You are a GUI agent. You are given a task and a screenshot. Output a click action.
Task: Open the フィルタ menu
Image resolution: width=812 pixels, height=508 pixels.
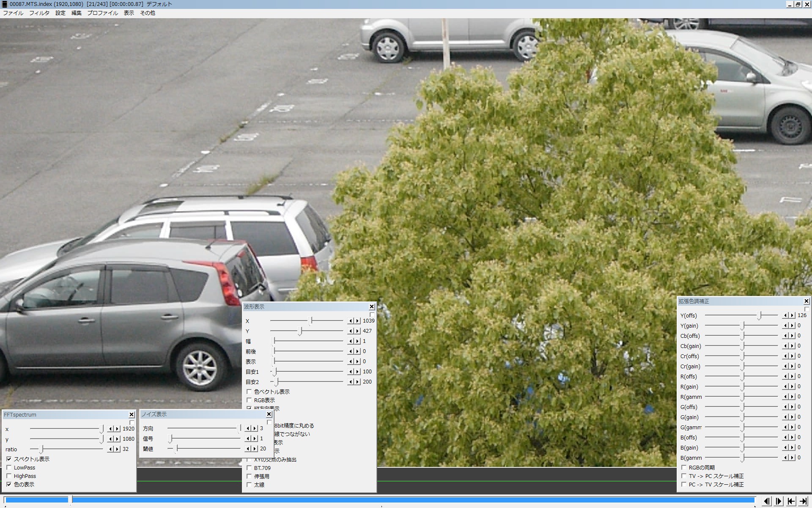click(39, 13)
